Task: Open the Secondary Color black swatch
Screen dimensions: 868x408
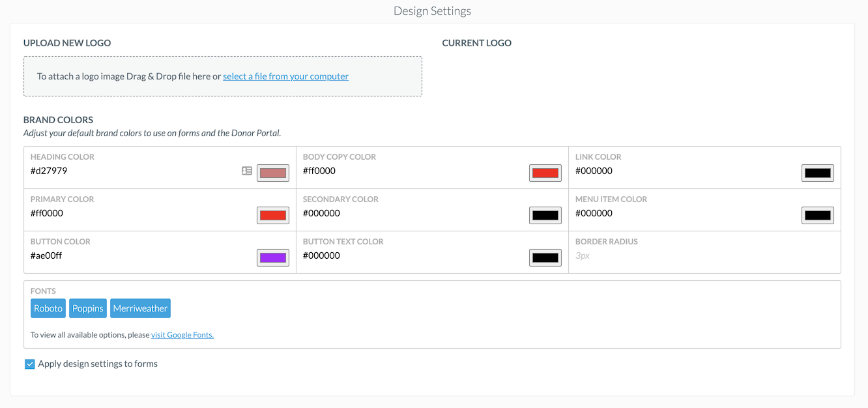Action: point(545,215)
